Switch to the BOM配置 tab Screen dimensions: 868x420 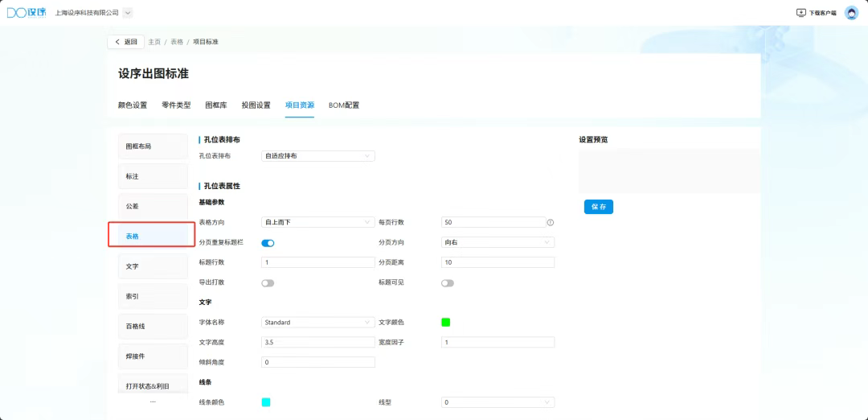coord(344,105)
